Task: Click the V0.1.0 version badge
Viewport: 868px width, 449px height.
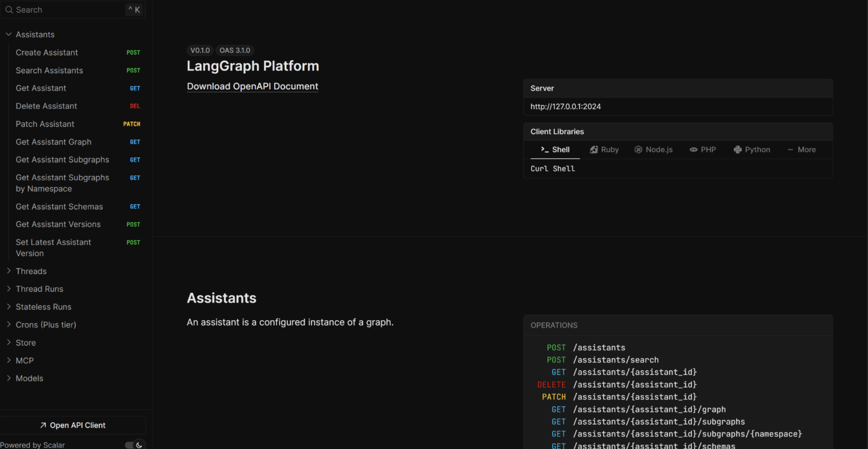Action: [200, 50]
